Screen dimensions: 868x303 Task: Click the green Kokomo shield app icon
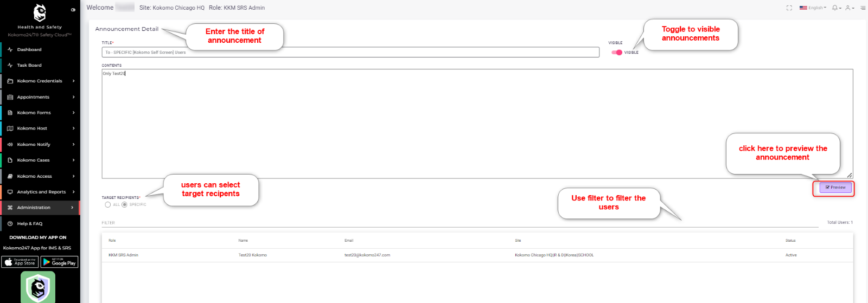pos(38,287)
